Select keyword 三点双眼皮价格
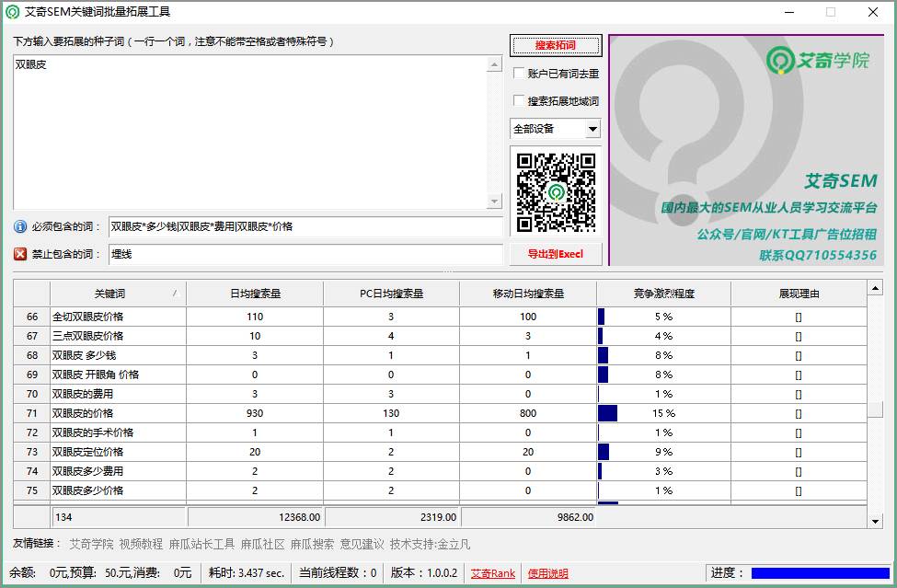The height and width of the screenshot is (588, 897). tap(118, 336)
